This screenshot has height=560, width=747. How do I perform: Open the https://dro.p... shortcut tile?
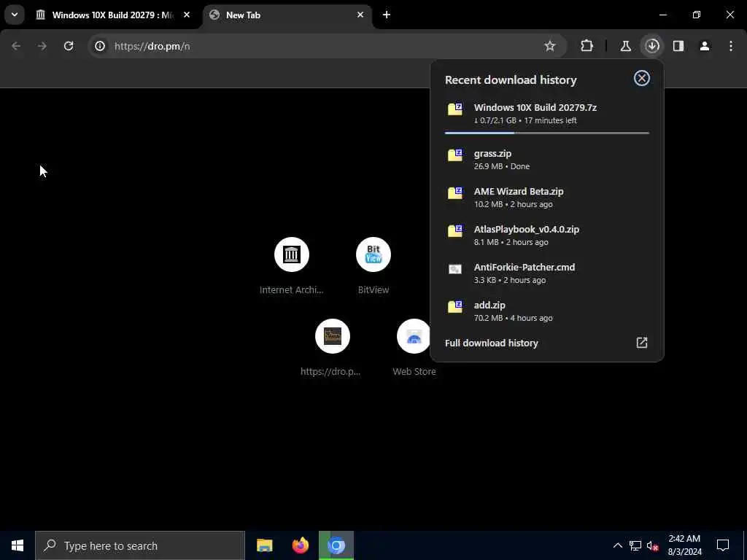[x=332, y=348]
